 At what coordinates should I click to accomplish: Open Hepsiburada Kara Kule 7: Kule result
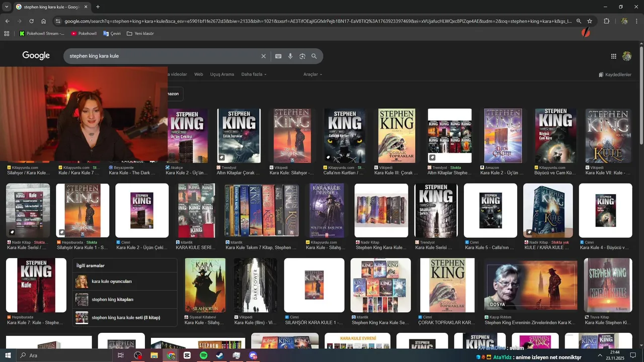click(36, 286)
